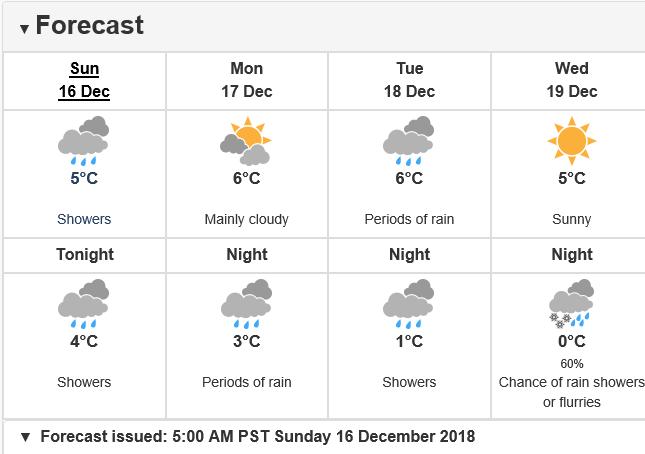Collapse the Forecast section triangle

25,29
